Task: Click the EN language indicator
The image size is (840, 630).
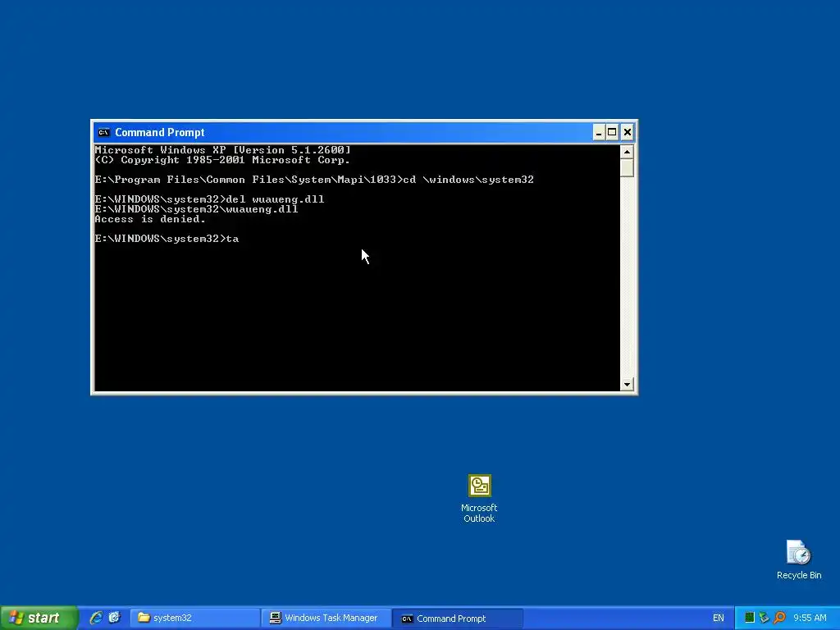Action: coord(719,619)
